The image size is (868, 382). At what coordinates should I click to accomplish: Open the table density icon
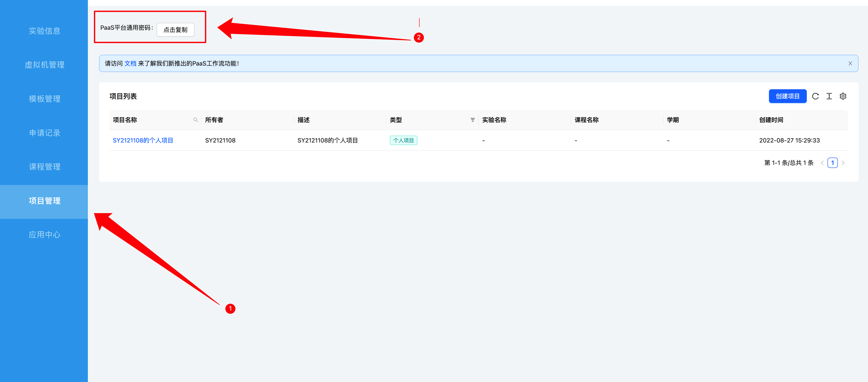pyautogui.click(x=829, y=96)
